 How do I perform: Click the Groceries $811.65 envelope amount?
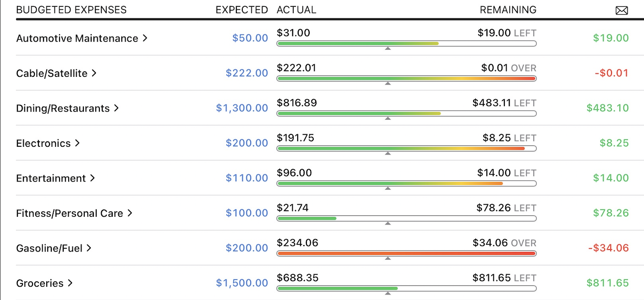click(x=607, y=283)
